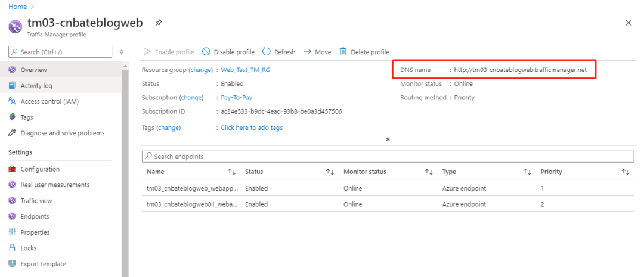
Task: Click the Delete profile trash icon
Action: [x=343, y=52]
